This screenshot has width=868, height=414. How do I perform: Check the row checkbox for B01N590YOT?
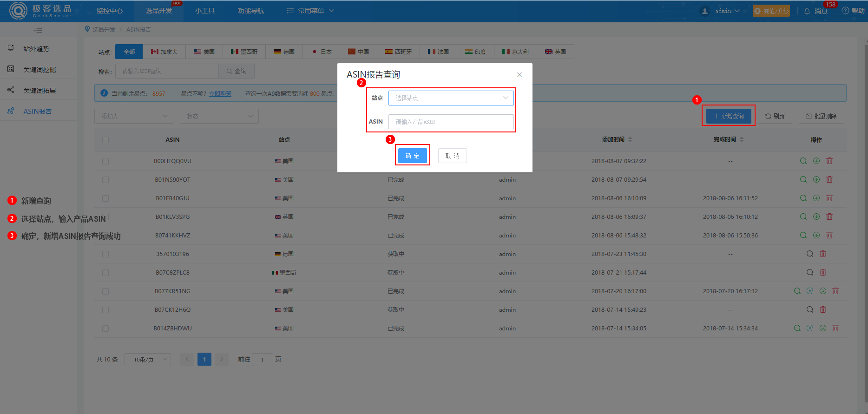point(105,179)
